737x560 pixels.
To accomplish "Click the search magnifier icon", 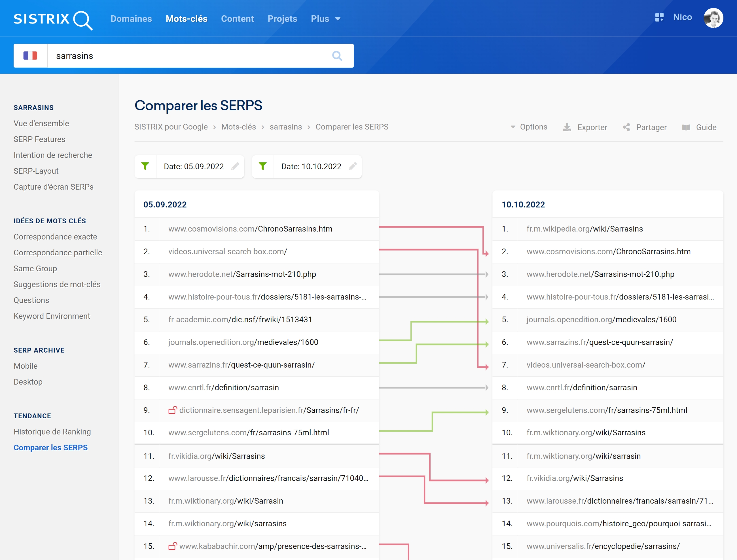I will 337,55.
